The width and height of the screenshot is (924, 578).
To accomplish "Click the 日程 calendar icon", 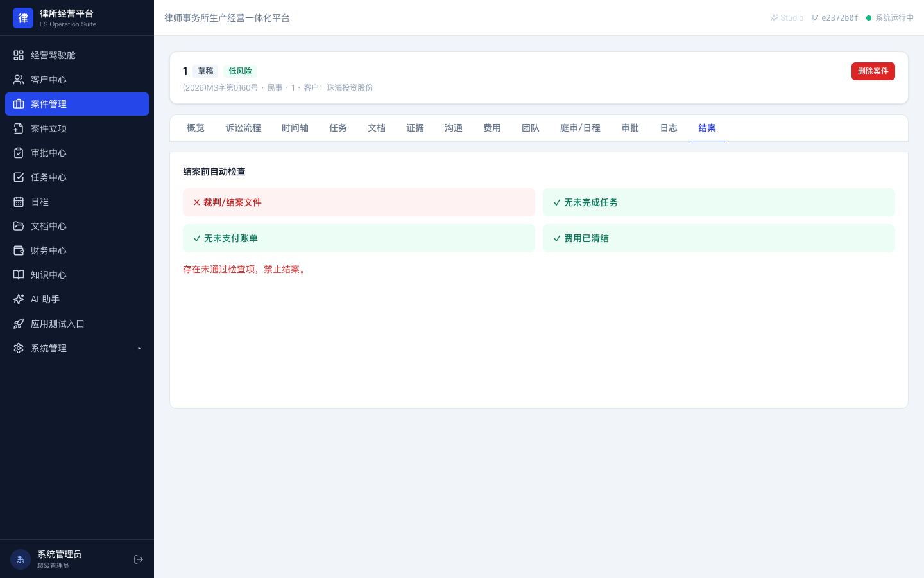I will click(x=19, y=202).
